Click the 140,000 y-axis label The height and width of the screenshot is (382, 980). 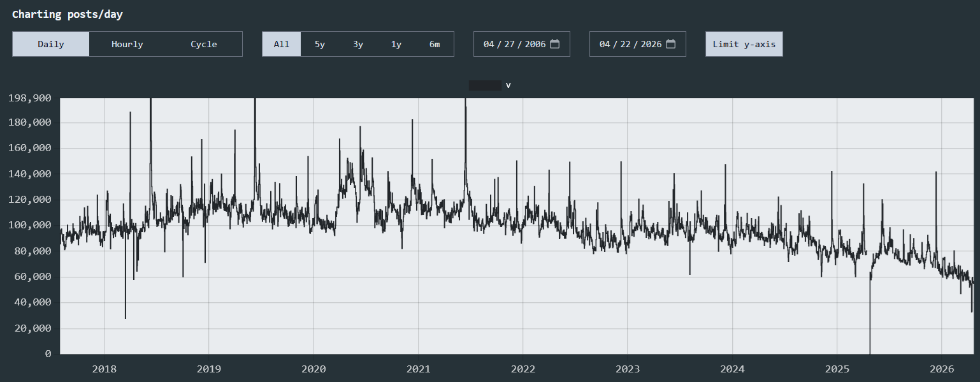tap(30, 174)
